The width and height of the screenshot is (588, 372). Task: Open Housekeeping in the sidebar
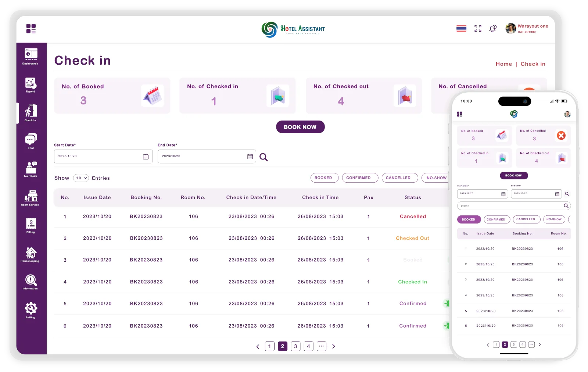coord(31,254)
